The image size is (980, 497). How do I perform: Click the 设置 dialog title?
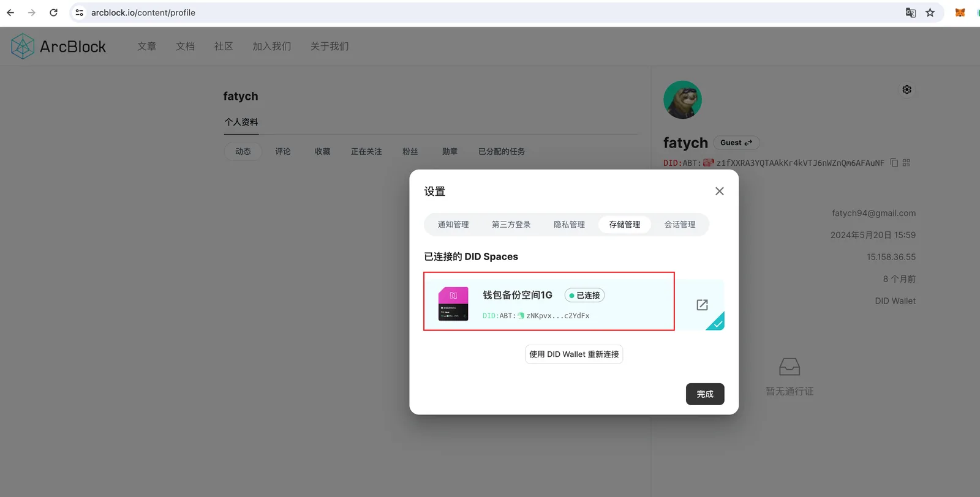coord(435,192)
